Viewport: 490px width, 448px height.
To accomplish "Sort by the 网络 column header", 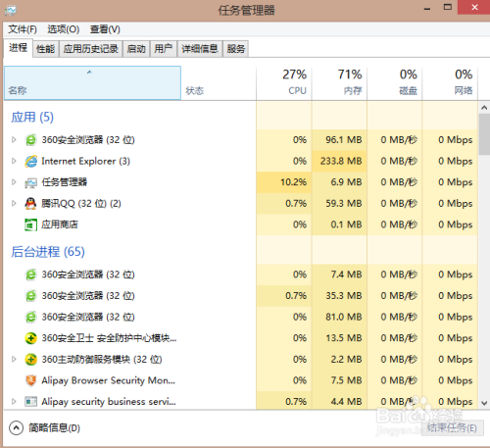I will [450, 83].
